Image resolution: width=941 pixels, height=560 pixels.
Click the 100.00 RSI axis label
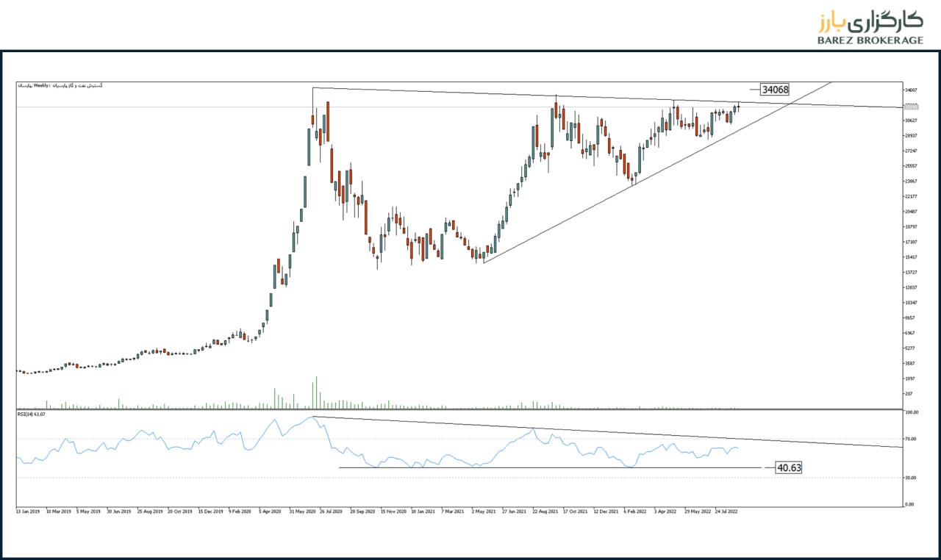click(912, 413)
